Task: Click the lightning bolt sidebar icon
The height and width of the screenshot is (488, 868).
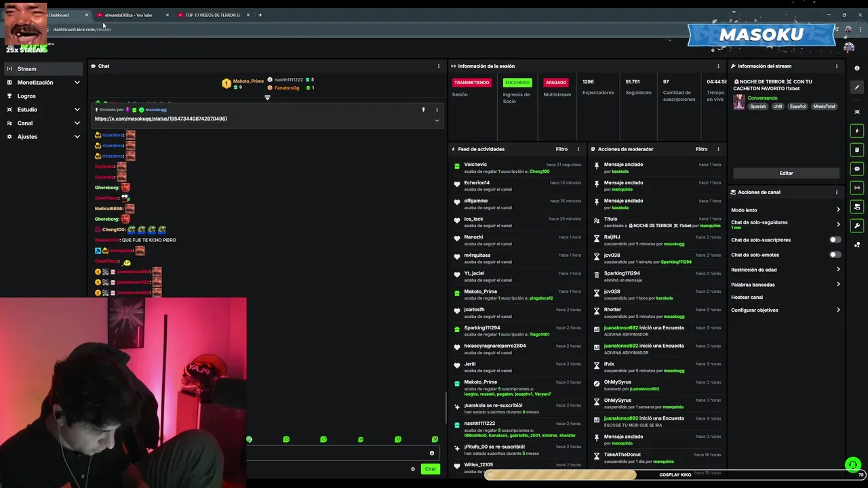Action: [x=857, y=131]
